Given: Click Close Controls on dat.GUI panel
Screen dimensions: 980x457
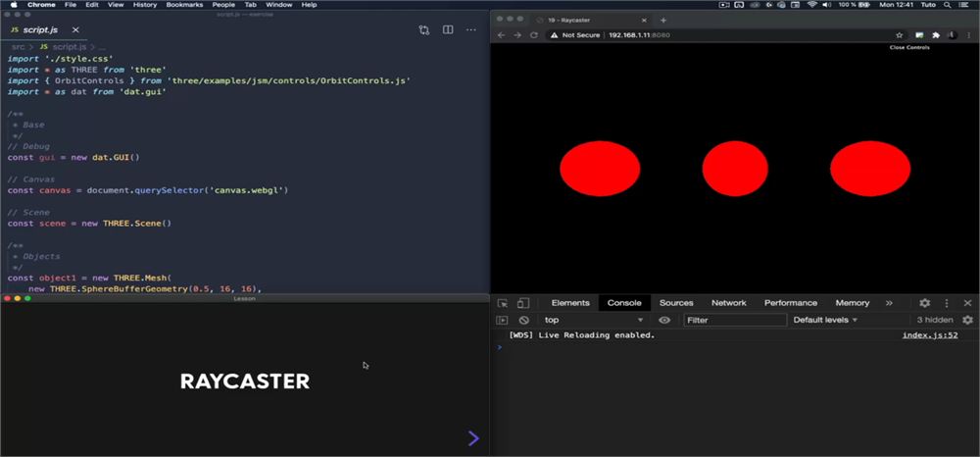Looking at the screenshot, I should coord(909,47).
